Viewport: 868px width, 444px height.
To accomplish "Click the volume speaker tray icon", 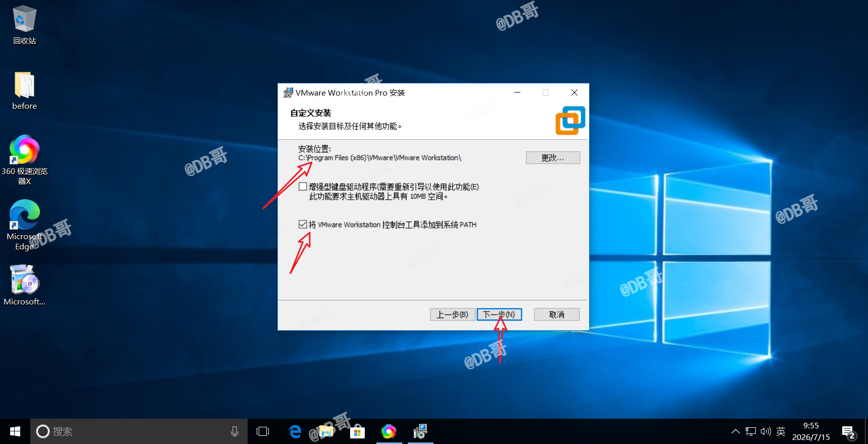I will (x=766, y=431).
